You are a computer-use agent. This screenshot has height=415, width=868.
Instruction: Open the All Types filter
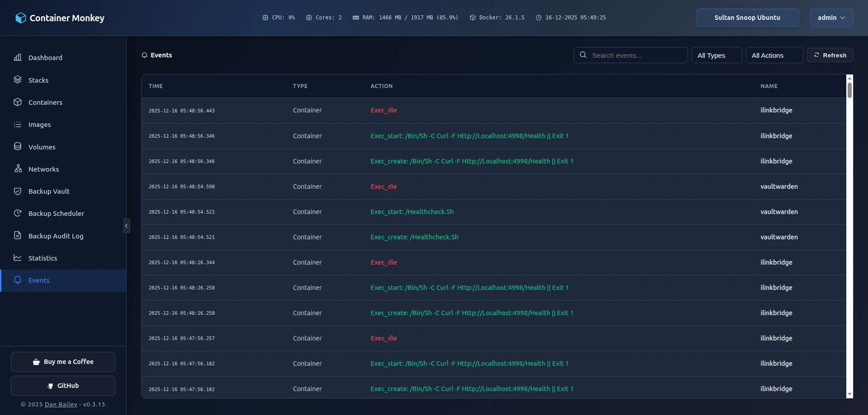(x=716, y=55)
